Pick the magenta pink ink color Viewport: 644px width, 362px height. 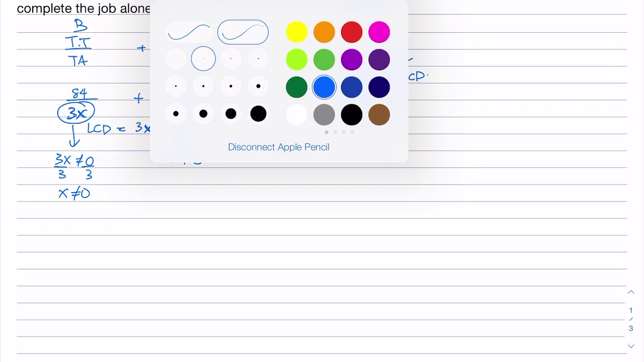coord(379,32)
